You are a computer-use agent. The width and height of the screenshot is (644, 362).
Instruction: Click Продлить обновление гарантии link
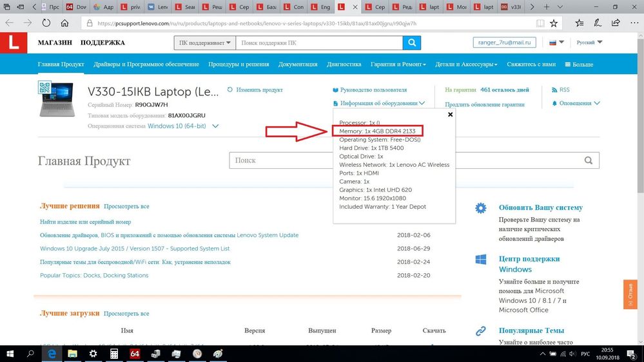pyautogui.click(x=485, y=104)
